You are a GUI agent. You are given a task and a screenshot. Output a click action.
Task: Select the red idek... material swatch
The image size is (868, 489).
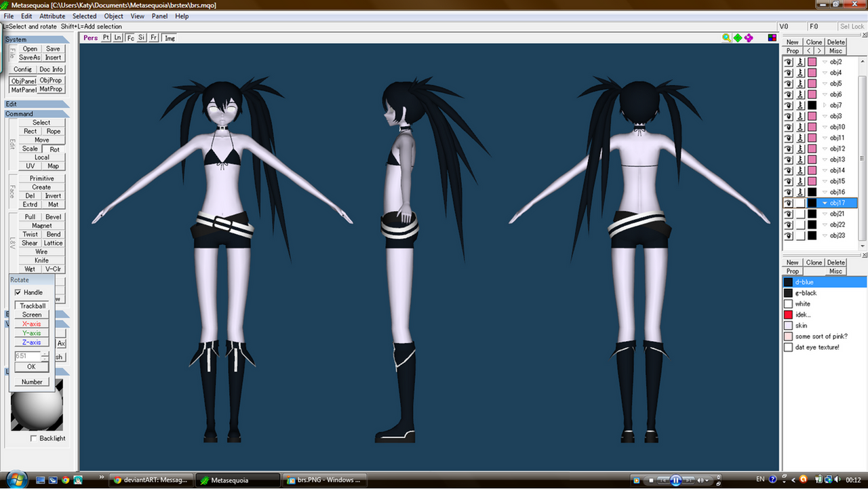788,315
